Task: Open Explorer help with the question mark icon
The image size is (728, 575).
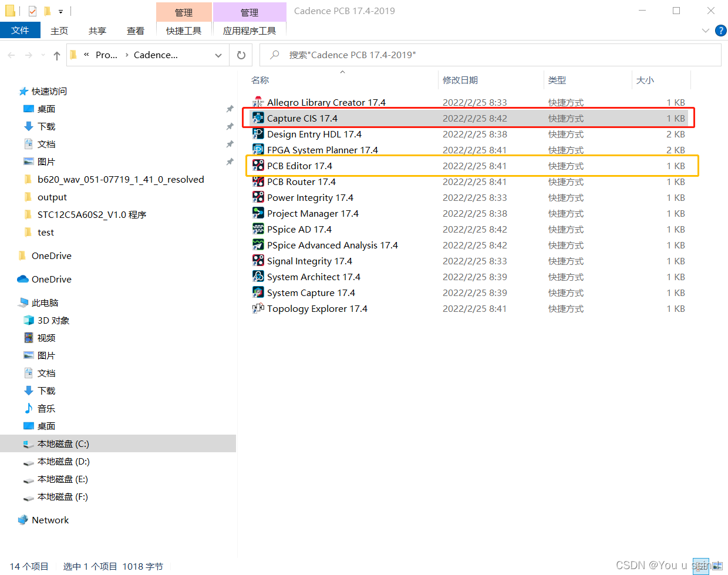Action: 721,31
